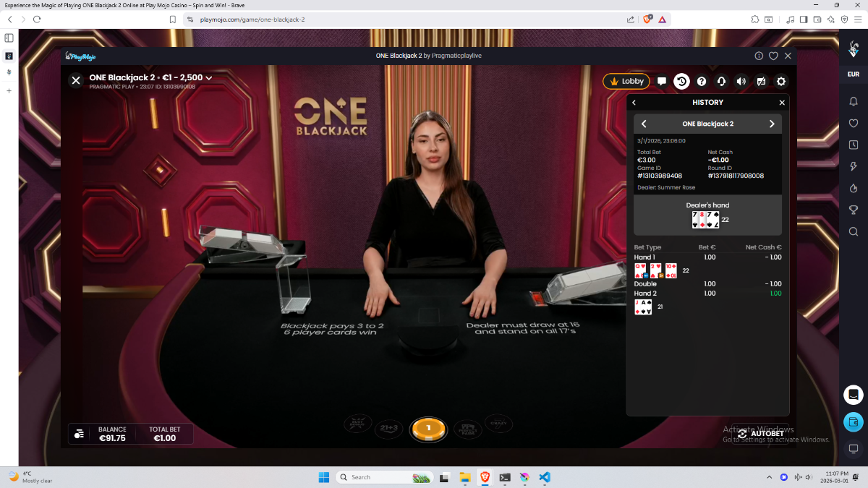Click the history clock icon
868x488 pixels.
point(681,82)
